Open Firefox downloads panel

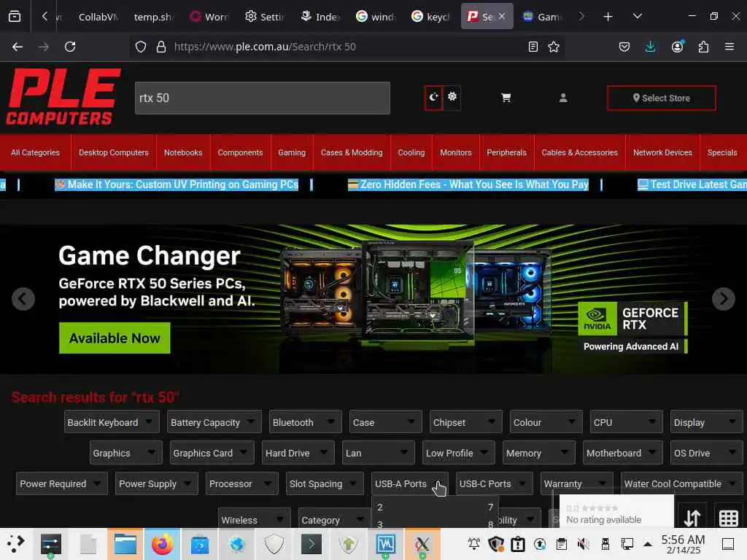click(650, 47)
